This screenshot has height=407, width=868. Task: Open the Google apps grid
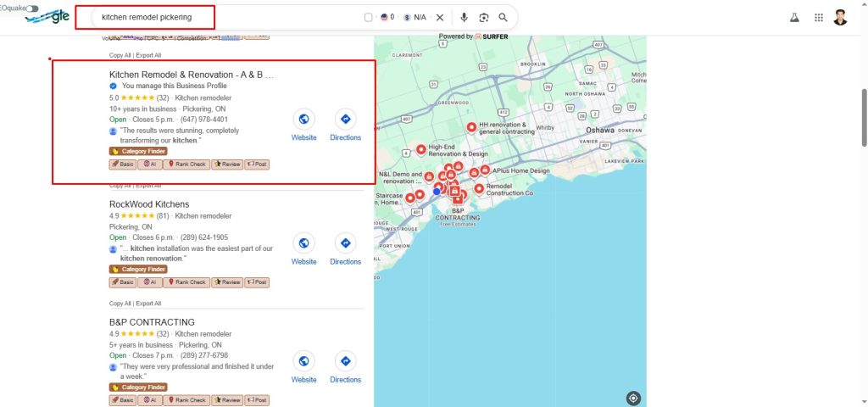[820, 18]
